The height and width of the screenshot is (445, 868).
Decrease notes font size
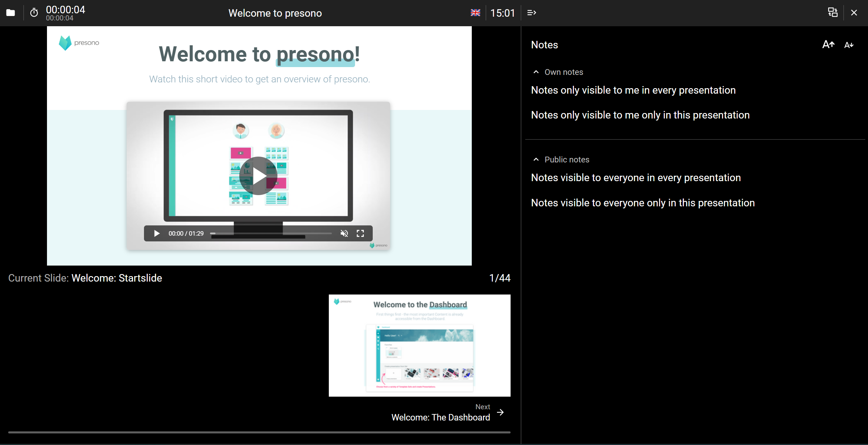849,45
